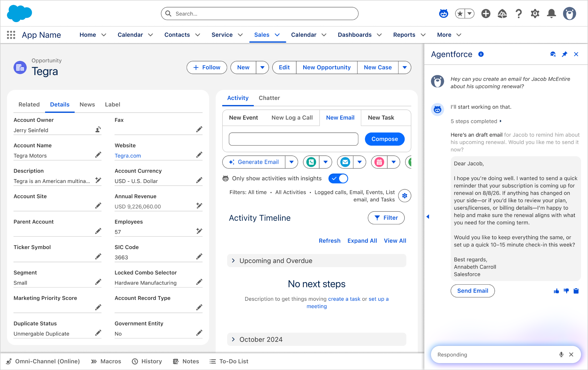The height and width of the screenshot is (370, 588).
Task: Start a new Agentforce chat icon
Action: 553,54
